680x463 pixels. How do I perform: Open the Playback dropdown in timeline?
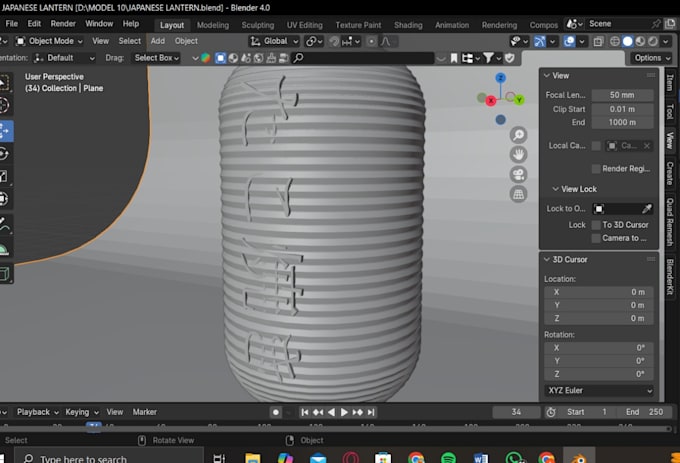click(x=38, y=412)
